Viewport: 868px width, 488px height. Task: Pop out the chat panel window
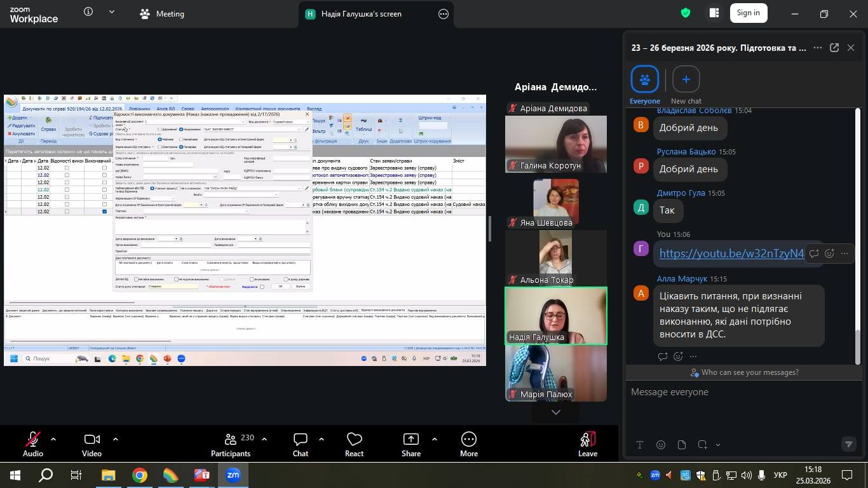(x=834, y=48)
